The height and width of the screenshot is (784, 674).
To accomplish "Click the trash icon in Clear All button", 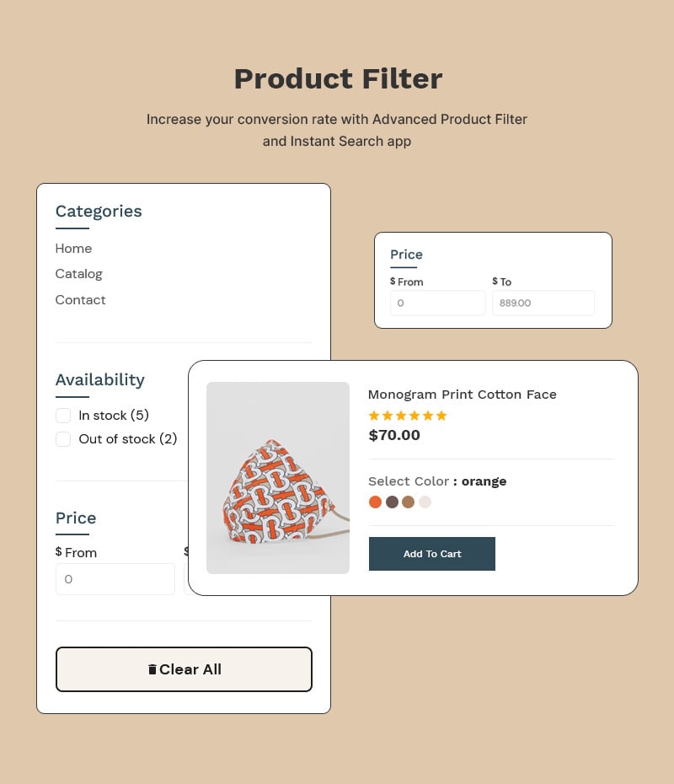I will click(x=152, y=669).
